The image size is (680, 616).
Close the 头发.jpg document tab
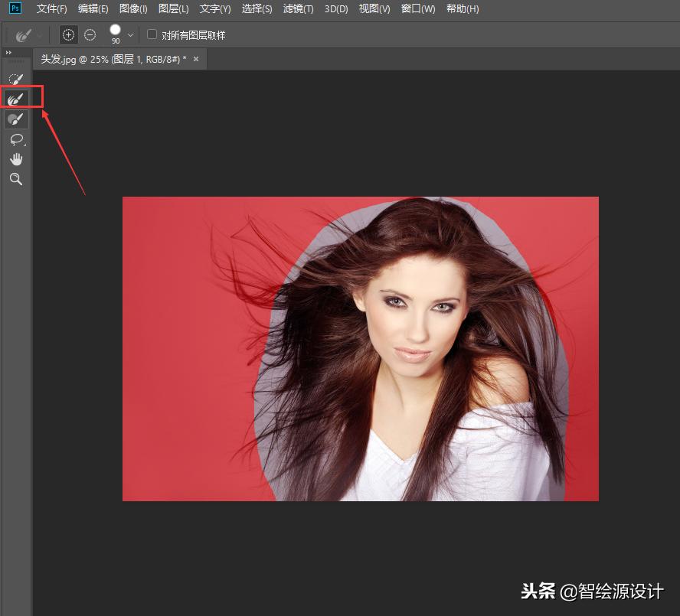tap(196, 59)
